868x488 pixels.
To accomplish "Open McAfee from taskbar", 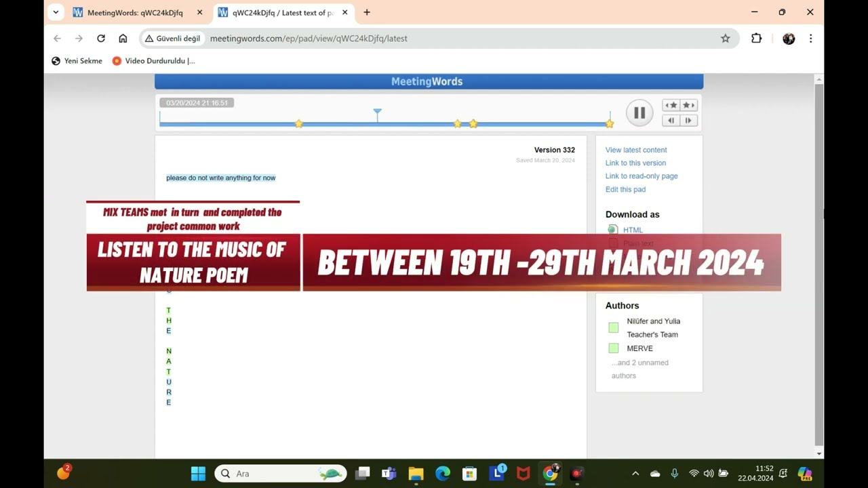I will pos(523,474).
